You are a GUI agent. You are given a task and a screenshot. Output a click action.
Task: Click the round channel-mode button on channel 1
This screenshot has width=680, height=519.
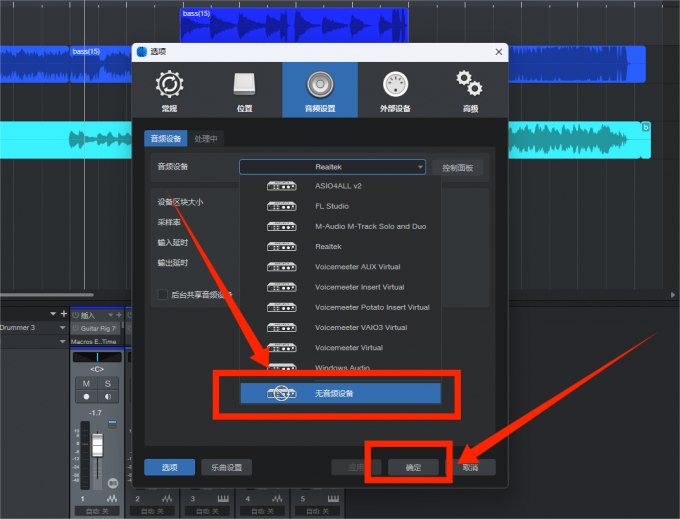click(x=113, y=483)
